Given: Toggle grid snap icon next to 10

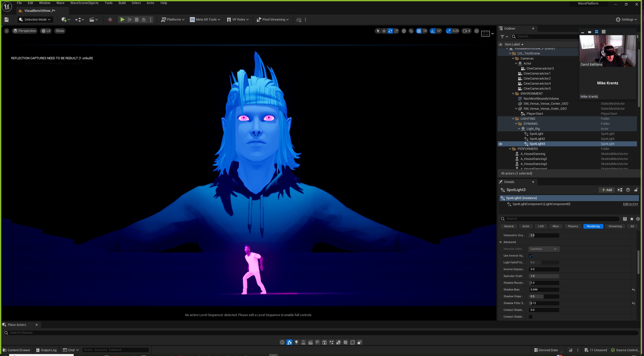Looking at the screenshot, I should [x=419, y=31].
